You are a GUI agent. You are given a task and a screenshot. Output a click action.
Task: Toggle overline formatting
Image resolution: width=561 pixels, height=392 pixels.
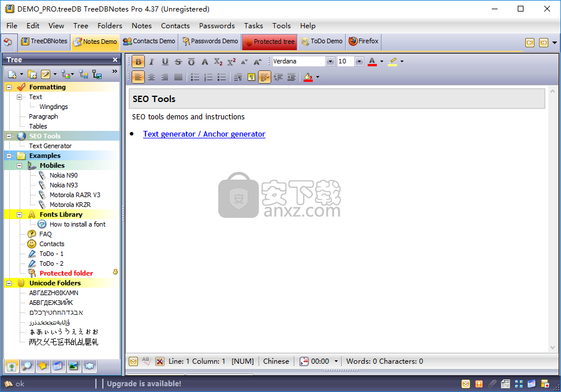pyautogui.click(x=192, y=62)
